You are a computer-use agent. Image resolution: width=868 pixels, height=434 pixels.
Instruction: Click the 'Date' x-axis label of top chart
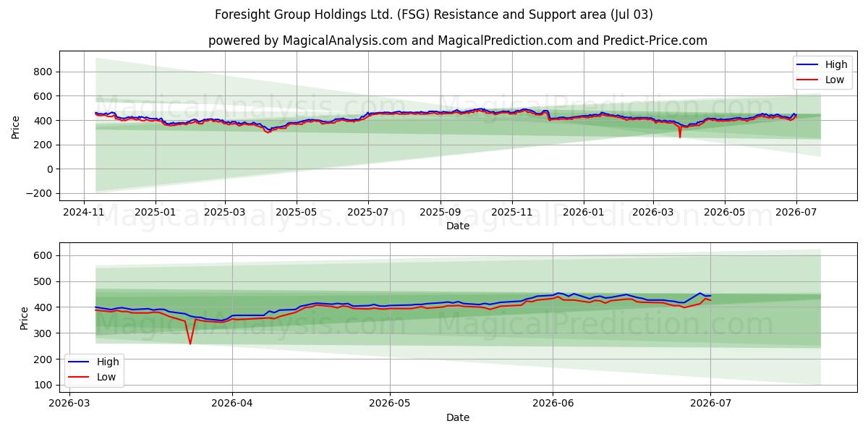coord(458,226)
